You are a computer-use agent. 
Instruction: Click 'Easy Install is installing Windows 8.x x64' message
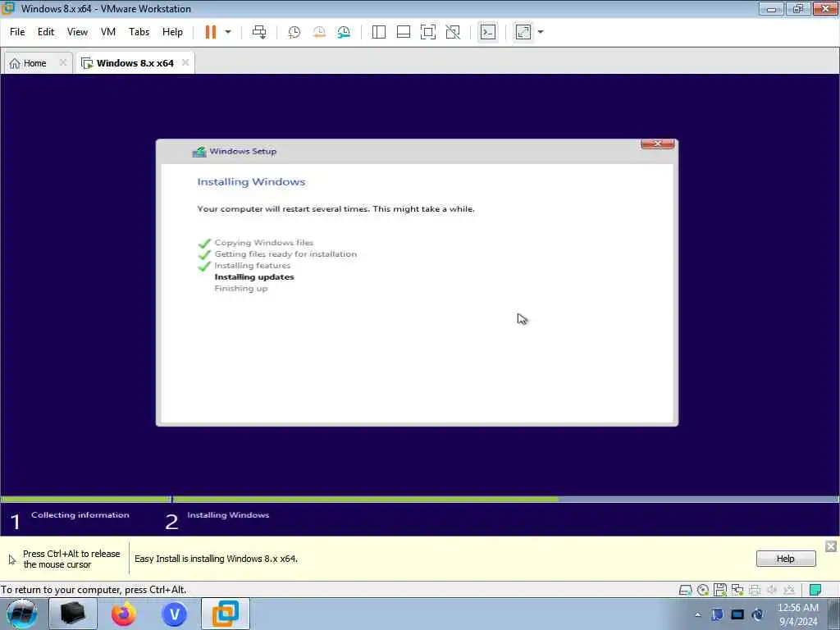(216, 559)
